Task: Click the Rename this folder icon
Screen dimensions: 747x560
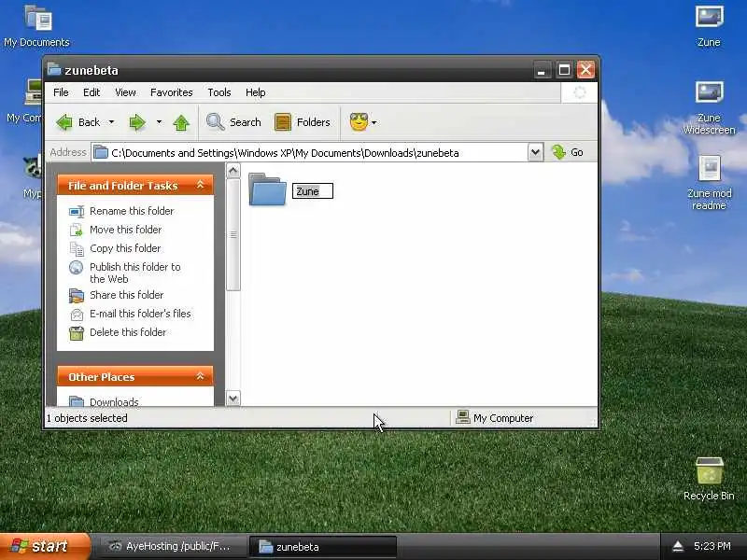Action: (x=77, y=211)
